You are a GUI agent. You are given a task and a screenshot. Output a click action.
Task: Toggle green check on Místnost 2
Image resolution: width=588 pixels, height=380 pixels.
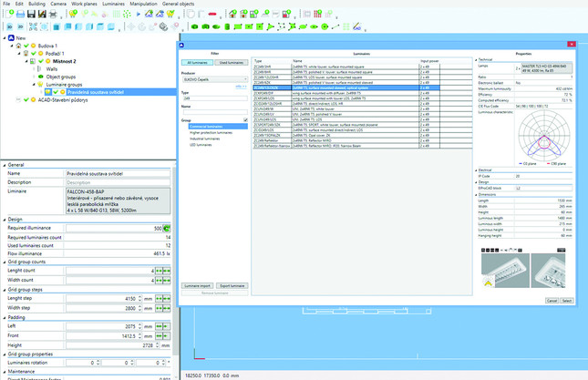pos(42,61)
